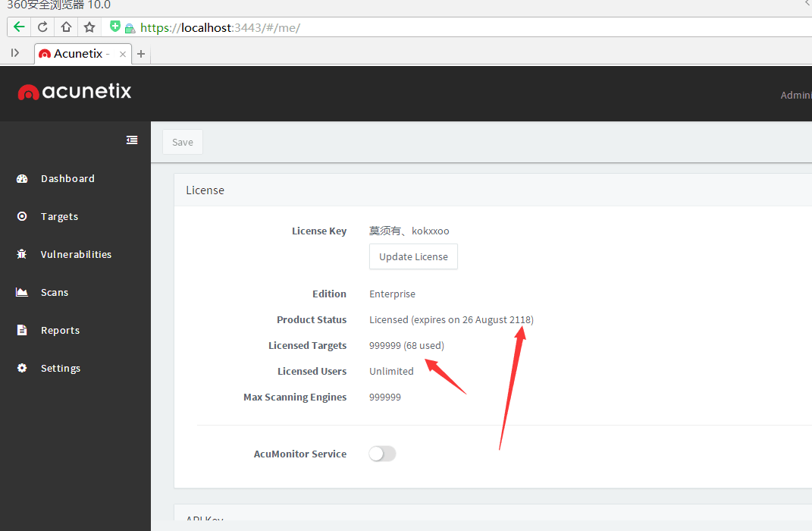Viewport: 812px width, 531px height.
Task: Collapse the sidebar menu icon
Action: pos(132,140)
